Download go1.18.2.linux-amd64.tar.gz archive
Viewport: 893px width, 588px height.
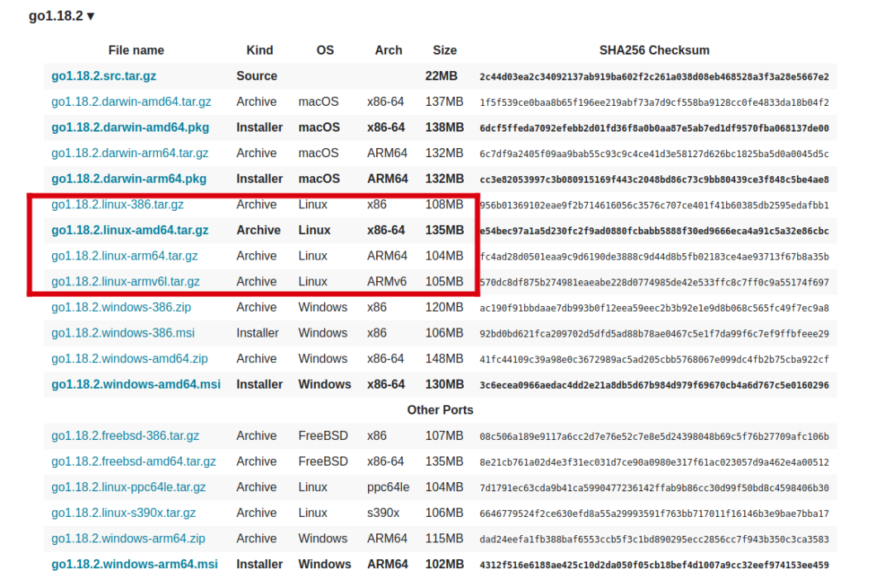pos(130,230)
